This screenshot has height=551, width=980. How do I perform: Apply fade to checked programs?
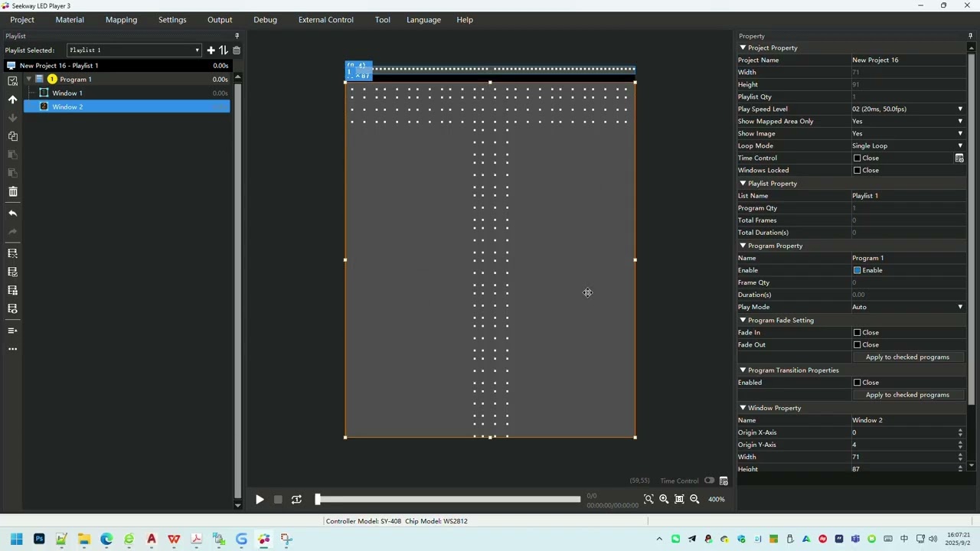pyautogui.click(x=907, y=357)
